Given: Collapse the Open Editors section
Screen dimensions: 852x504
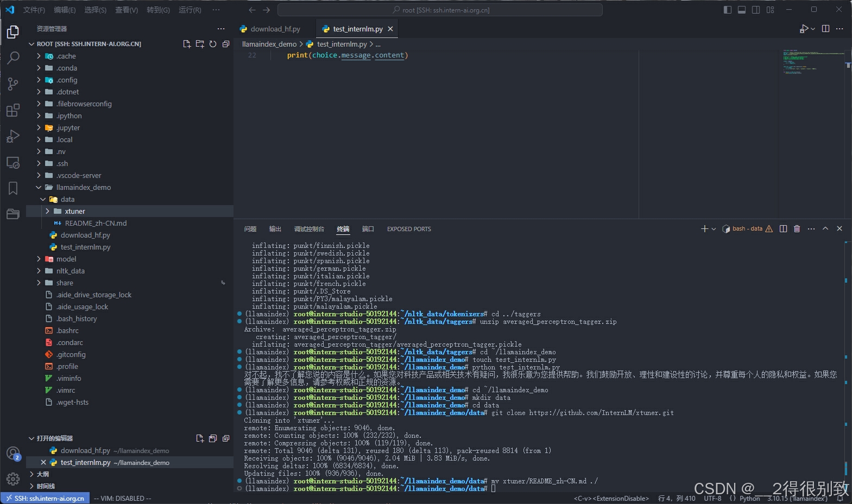Looking at the screenshot, I should 31,438.
